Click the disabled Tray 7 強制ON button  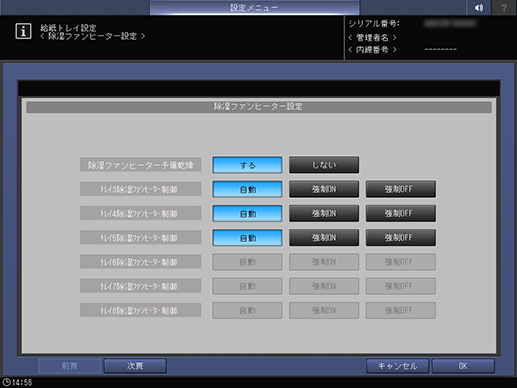click(324, 286)
